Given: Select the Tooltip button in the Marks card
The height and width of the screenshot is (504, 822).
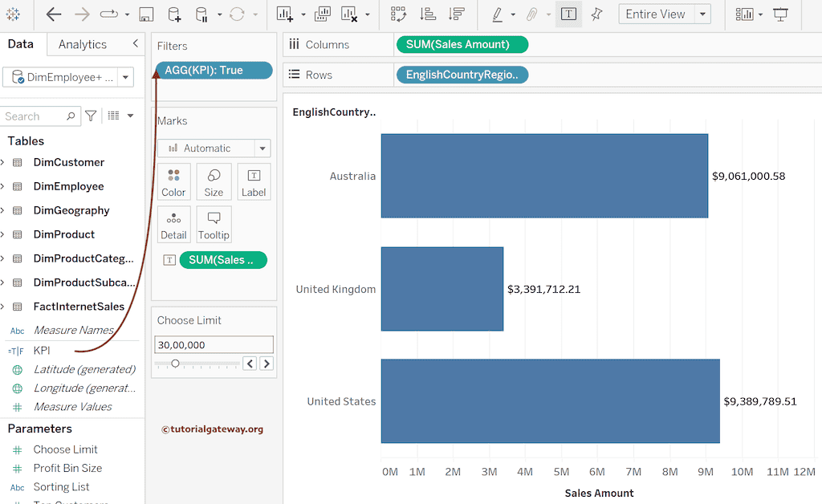Looking at the screenshot, I should coord(214,224).
